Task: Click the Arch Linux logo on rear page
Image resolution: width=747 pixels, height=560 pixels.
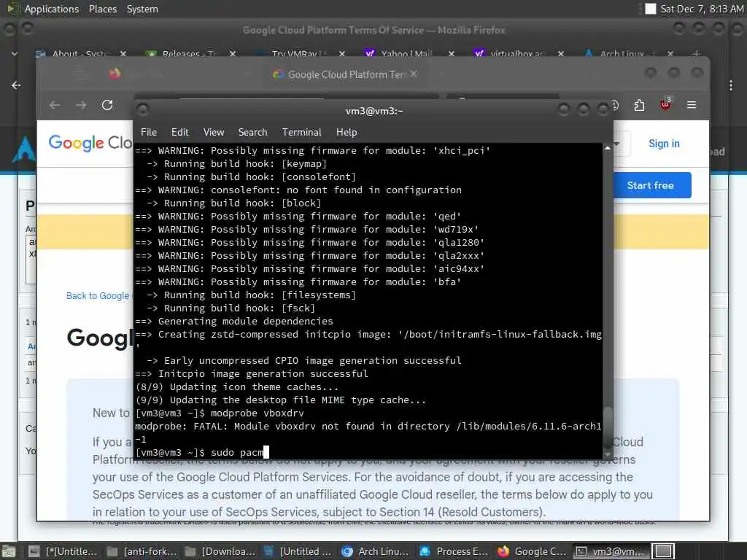Action: (24, 149)
